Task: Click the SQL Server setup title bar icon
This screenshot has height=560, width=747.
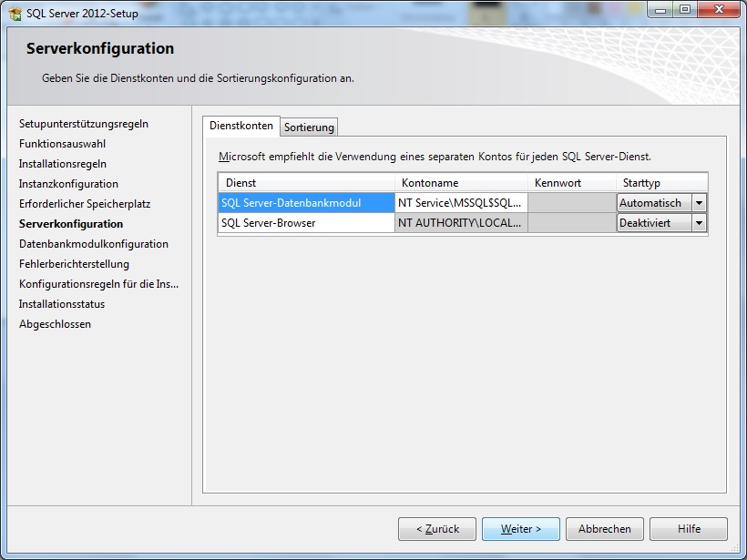Action: coord(15,14)
